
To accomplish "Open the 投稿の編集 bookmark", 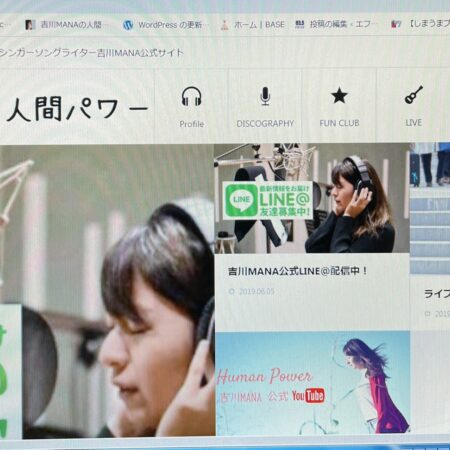I will [x=336, y=24].
